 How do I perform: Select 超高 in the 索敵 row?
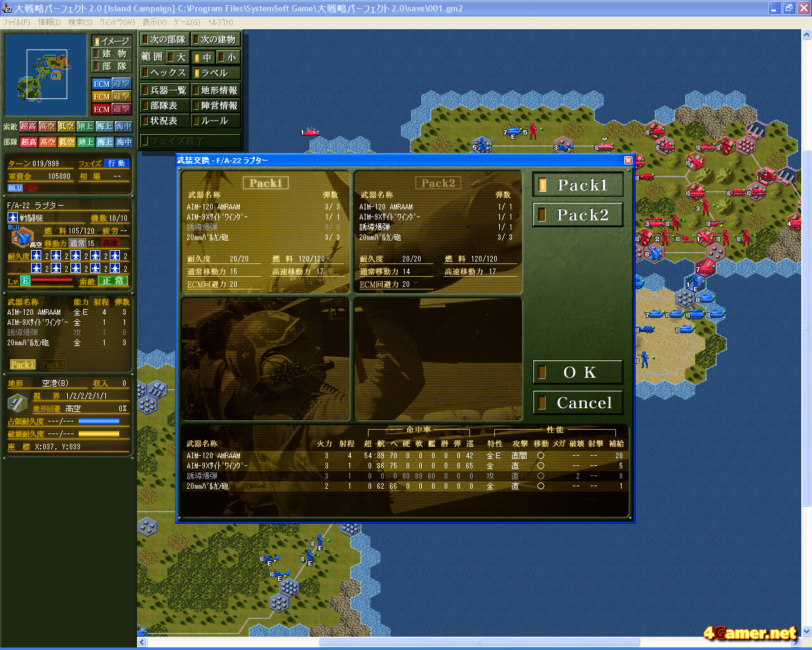[29, 126]
